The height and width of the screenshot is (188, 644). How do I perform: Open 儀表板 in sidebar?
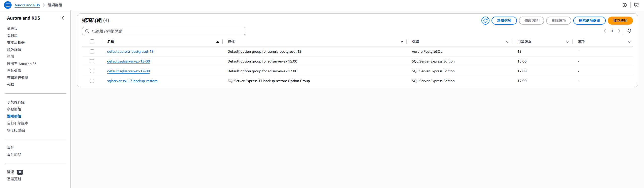pyautogui.click(x=12, y=29)
